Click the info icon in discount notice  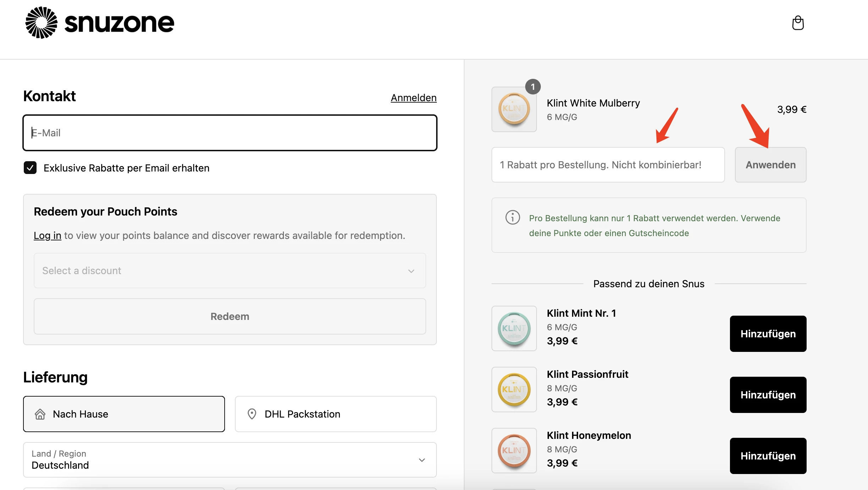[512, 217]
